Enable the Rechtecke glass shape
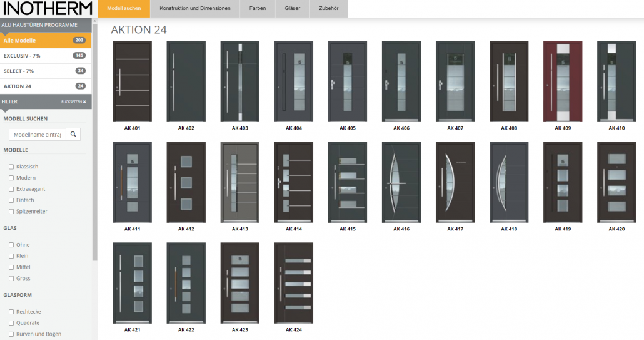The height and width of the screenshot is (340, 644). (11, 312)
